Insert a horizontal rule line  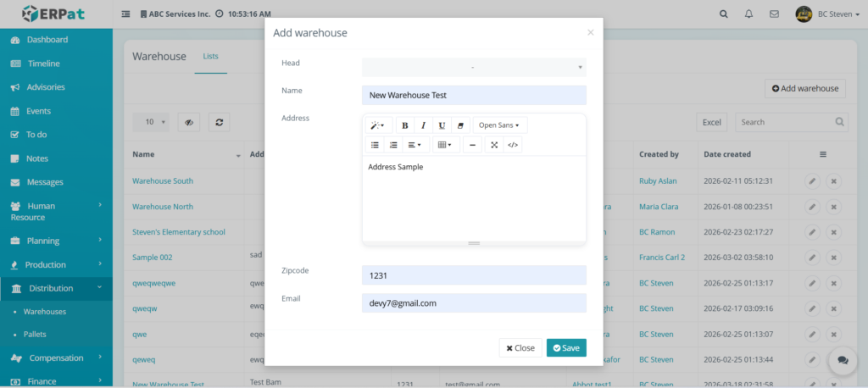click(x=473, y=145)
